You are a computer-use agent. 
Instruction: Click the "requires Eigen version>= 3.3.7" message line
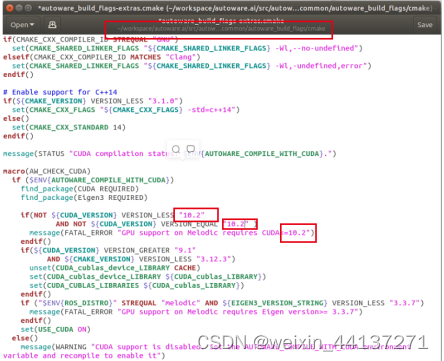(x=196, y=312)
